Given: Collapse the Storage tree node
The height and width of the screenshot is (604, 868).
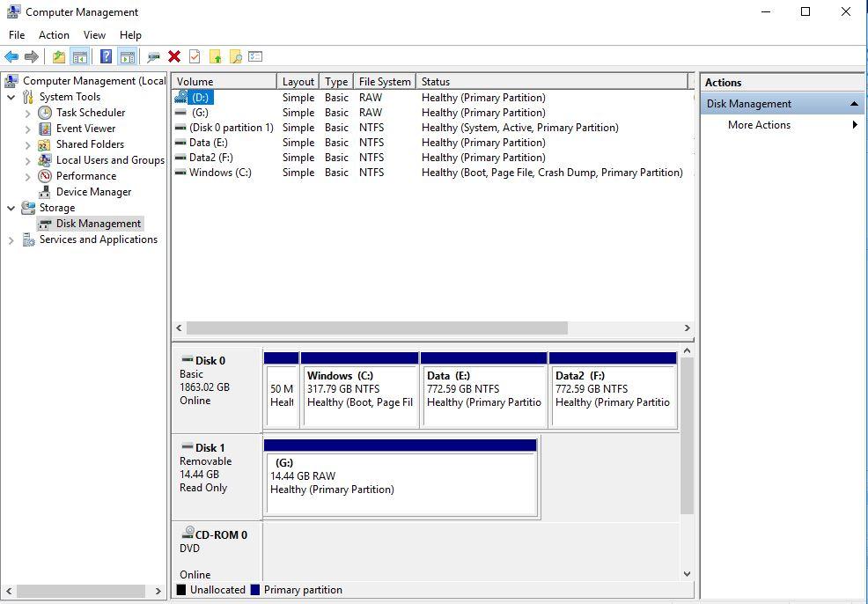Looking at the screenshot, I should (x=11, y=208).
